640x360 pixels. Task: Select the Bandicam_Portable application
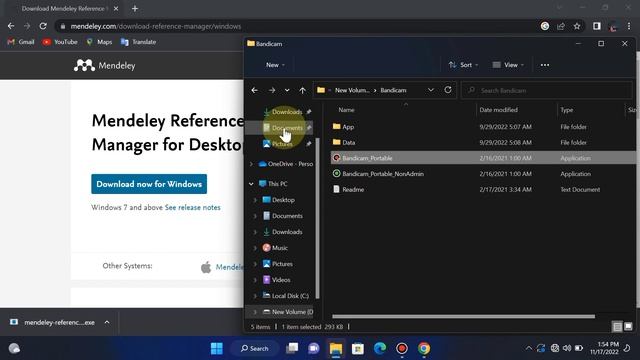point(367,158)
